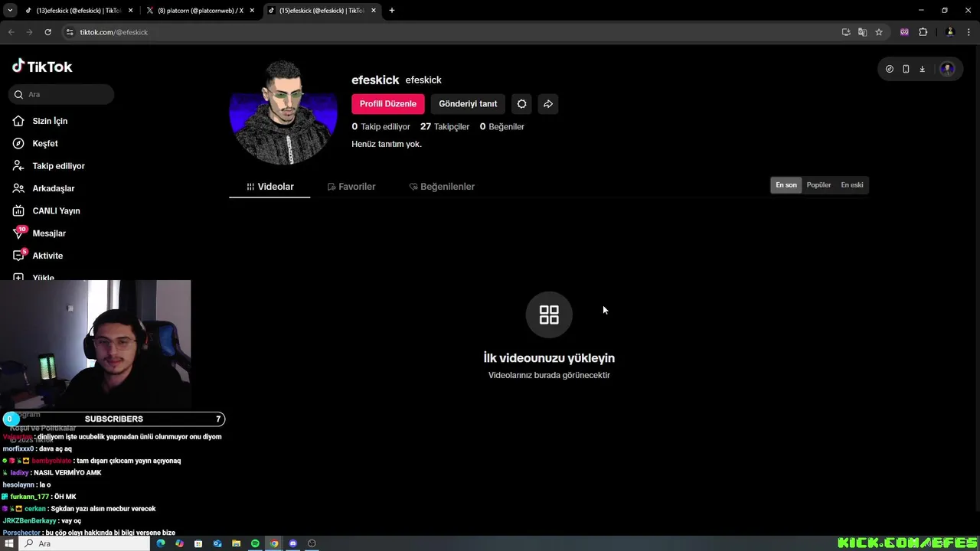Switch to Beğenilenler tab
The height and width of the screenshot is (551, 980).
pos(442,187)
